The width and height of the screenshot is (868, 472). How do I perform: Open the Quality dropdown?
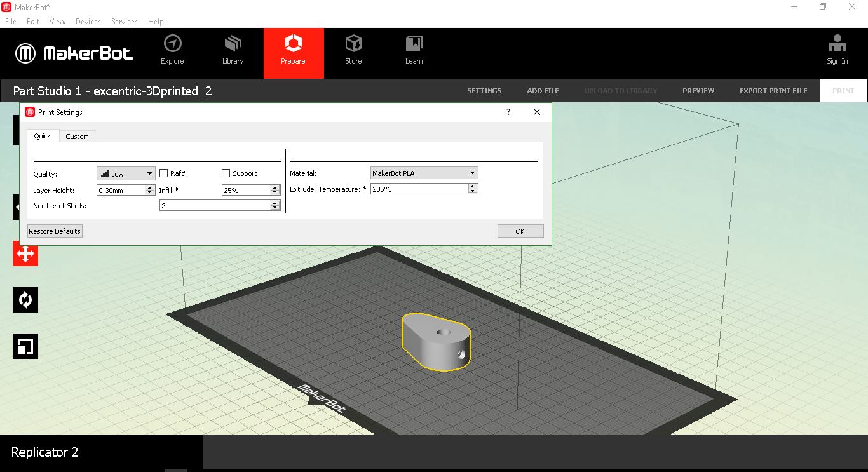126,173
